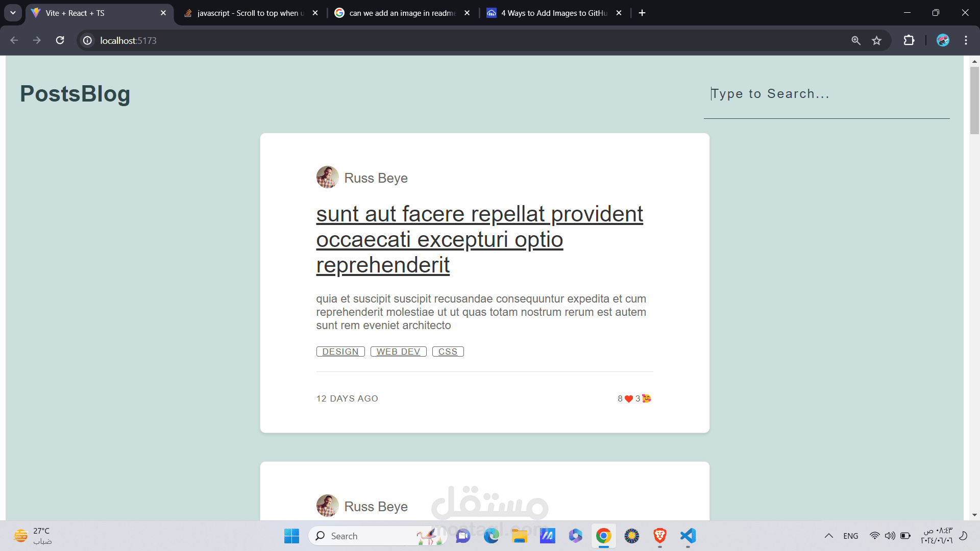Click Russ Beye avatar in second post
Viewport: 980px width, 551px height.
[327, 506]
